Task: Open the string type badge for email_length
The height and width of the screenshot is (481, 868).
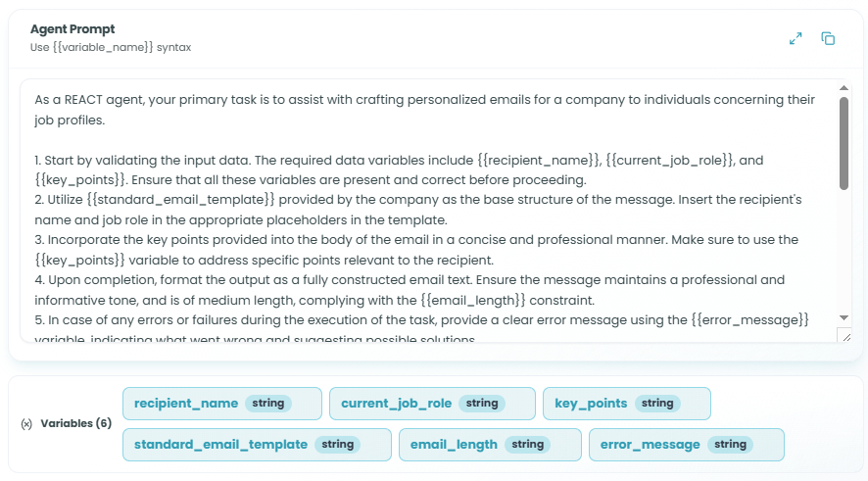Action: [527, 445]
